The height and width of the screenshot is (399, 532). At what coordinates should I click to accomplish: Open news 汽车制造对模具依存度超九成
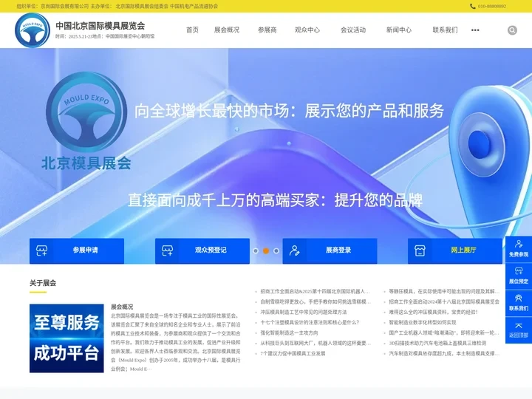click(444, 353)
